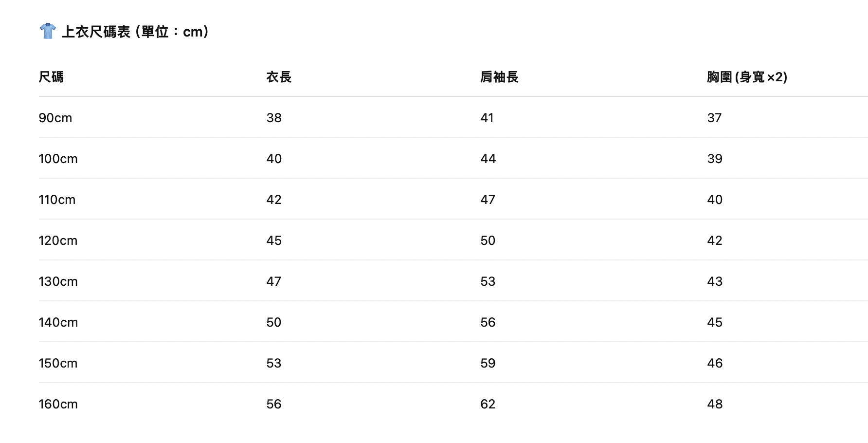Select the 160cm size row label

click(58, 404)
